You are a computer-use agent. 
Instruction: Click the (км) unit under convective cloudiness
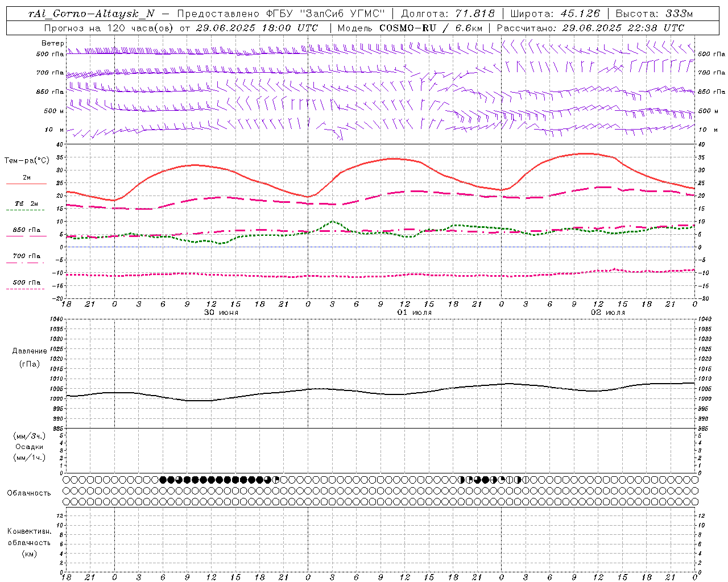(29, 554)
